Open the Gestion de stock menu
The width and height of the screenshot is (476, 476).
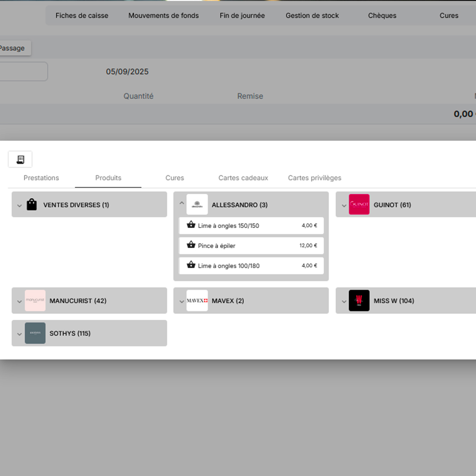(312, 15)
